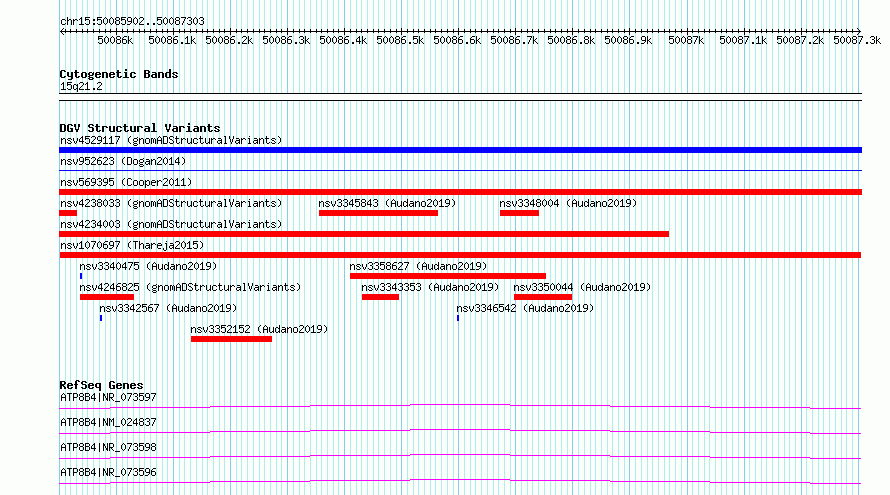This screenshot has height=495, width=890.
Task: Click the 50086.2k ruler label
Action: (x=229, y=40)
